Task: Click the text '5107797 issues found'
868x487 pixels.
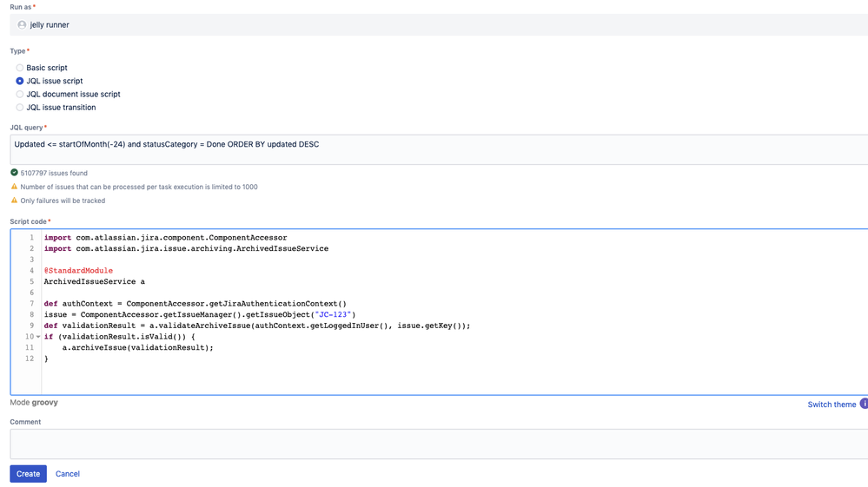Action: 54,173
